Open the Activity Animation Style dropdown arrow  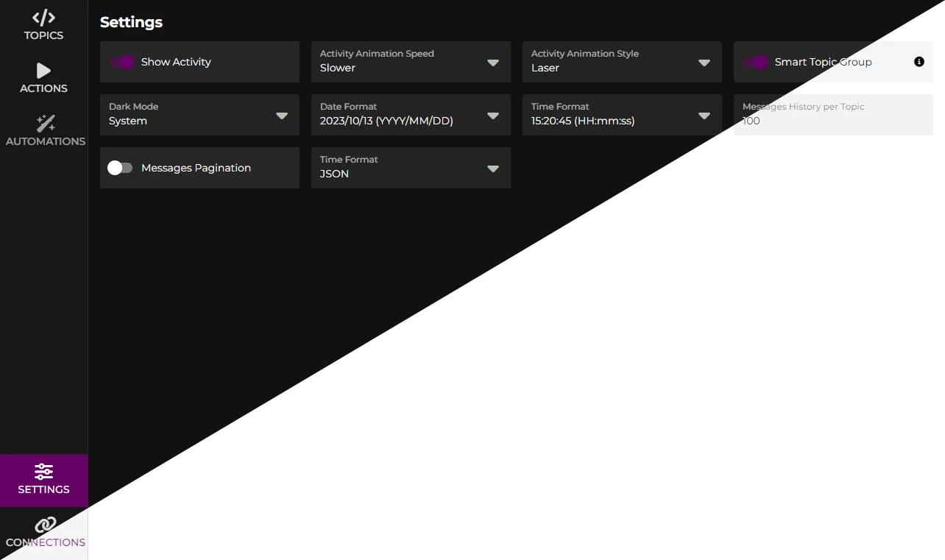704,63
